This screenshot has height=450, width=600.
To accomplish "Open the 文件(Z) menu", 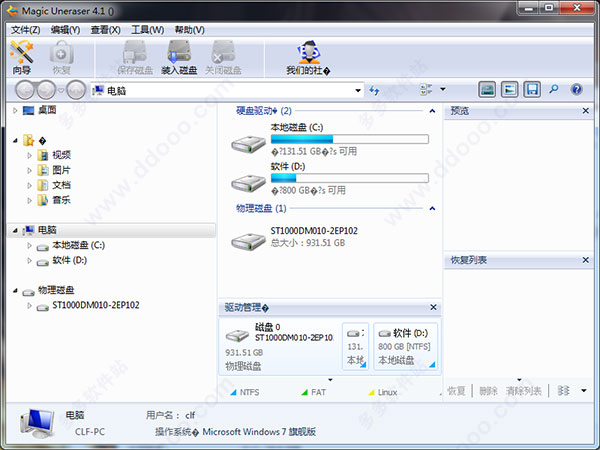I will coord(25,30).
